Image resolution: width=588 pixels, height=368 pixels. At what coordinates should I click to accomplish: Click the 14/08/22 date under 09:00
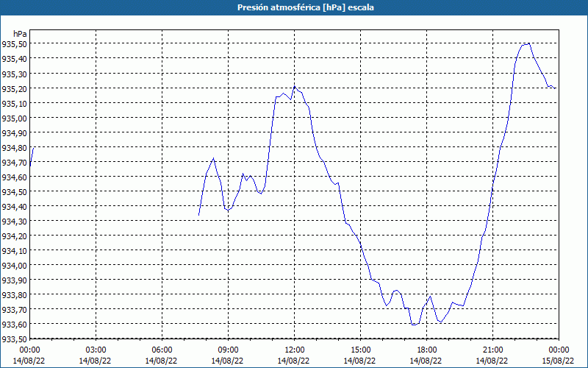[x=228, y=361]
